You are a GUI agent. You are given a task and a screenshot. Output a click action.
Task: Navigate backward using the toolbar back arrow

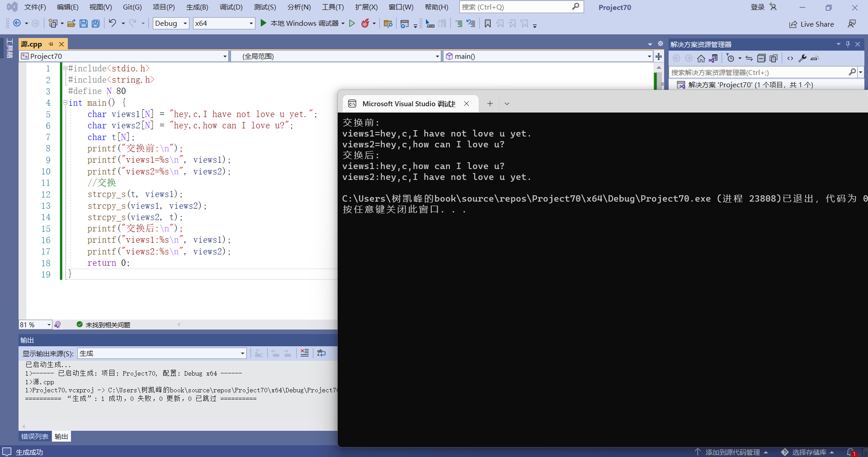click(17, 23)
